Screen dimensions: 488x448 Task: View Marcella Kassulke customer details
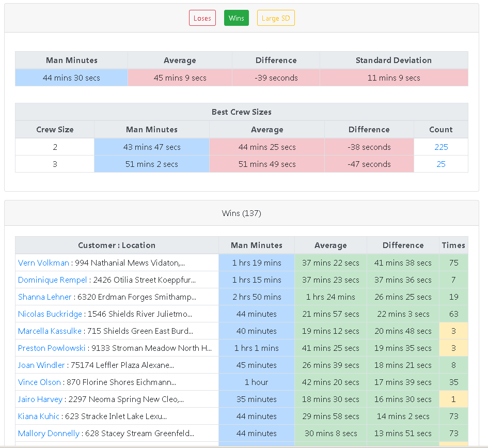[x=50, y=331]
